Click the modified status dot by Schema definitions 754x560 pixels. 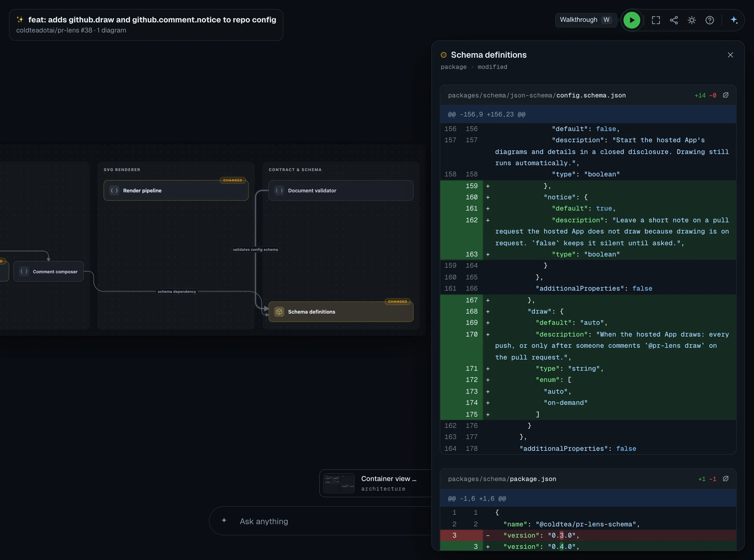coord(443,55)
